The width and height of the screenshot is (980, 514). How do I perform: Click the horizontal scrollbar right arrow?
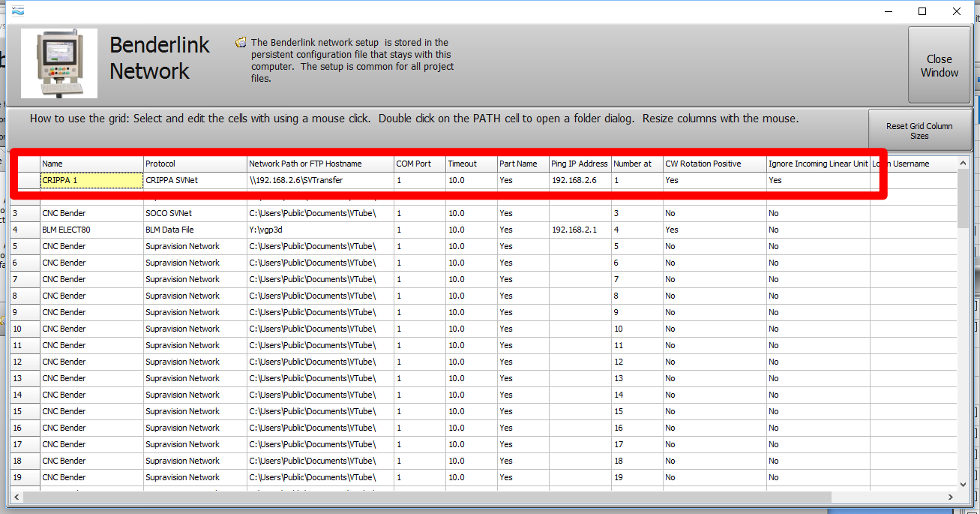(951, 497)
